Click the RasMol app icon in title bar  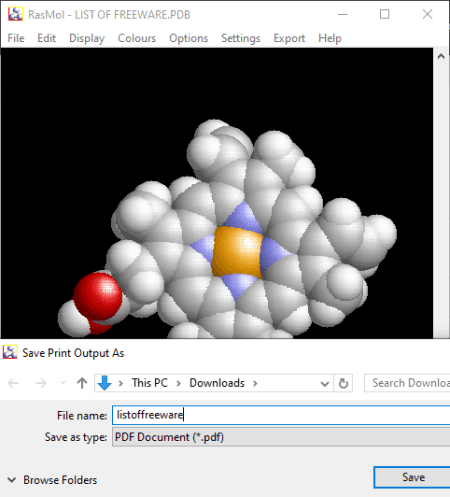click(x=15, y=14)
